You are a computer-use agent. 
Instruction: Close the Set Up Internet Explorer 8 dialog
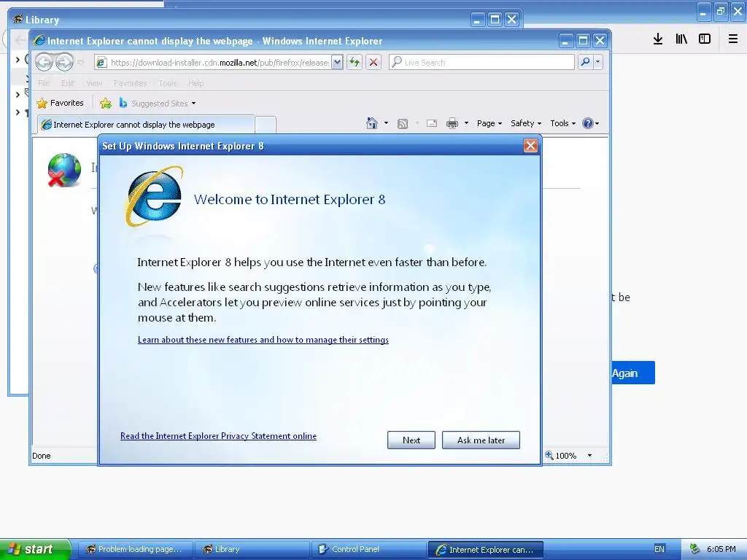tap(530, 146)
